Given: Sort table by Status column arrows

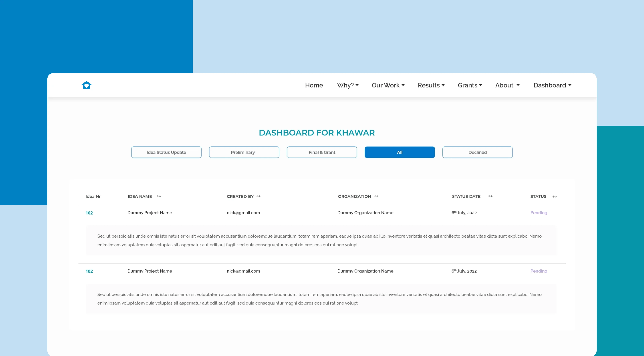Looking at the screenshot, I should pyautogui.click(x=555, y=196).
